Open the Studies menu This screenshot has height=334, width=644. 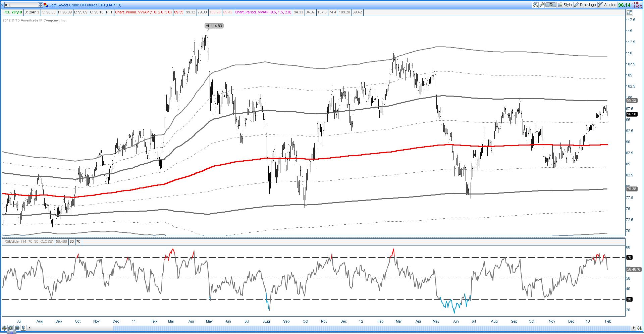click(607, 5)
